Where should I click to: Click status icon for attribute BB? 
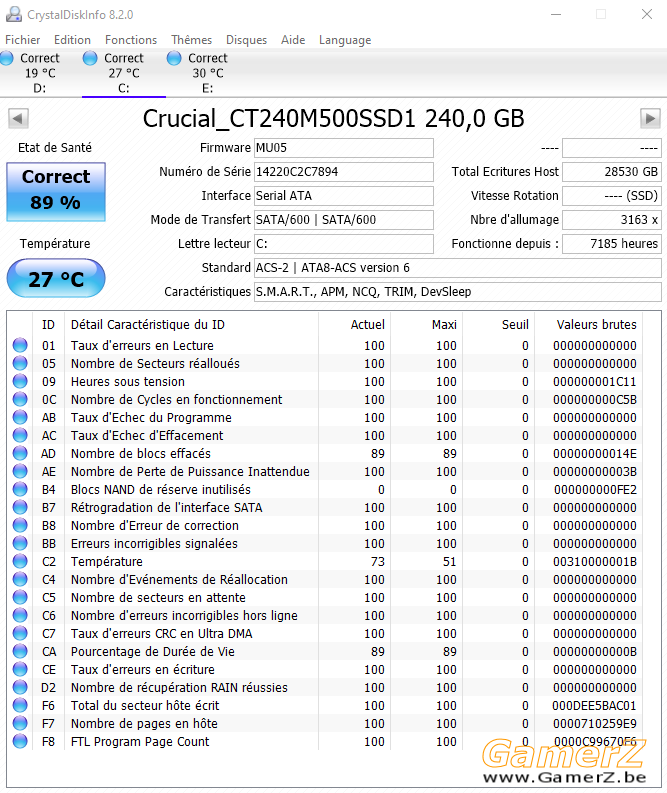click(x=20, y=543)
